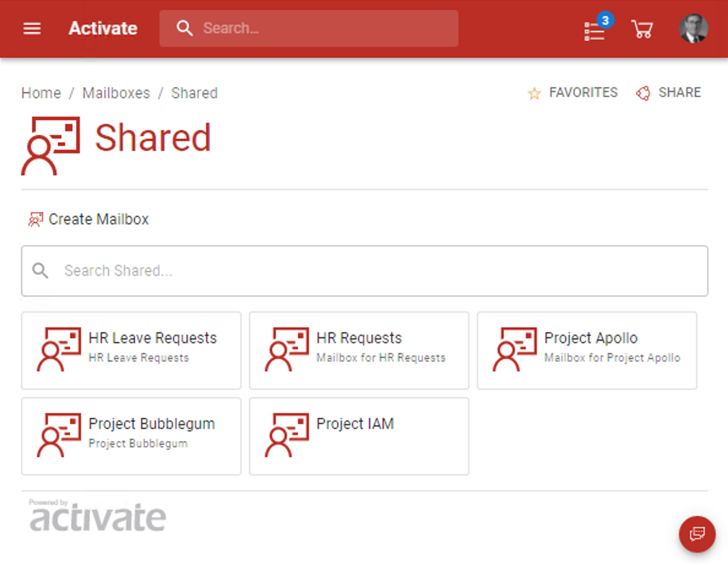Screen dimensions: 728x565
Task: Open the Project Bubblegum mailbox icon
Action: [59, 435]
